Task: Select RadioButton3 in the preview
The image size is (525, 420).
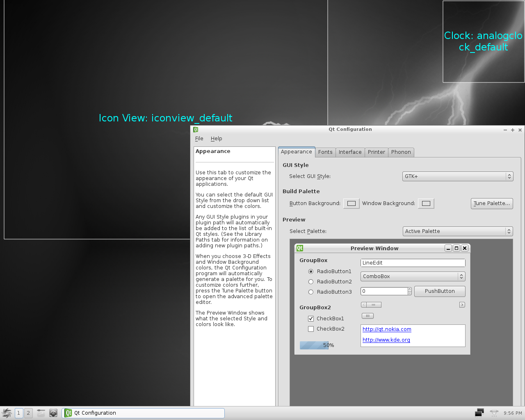Action: pyautogui.click(x=311, y=292)
